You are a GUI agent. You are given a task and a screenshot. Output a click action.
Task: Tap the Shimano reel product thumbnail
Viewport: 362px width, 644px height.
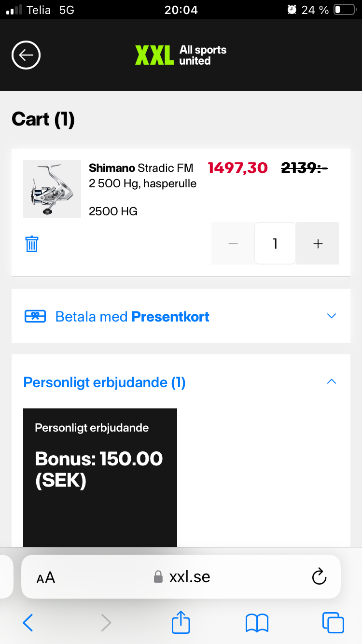(x=52, y=189)
